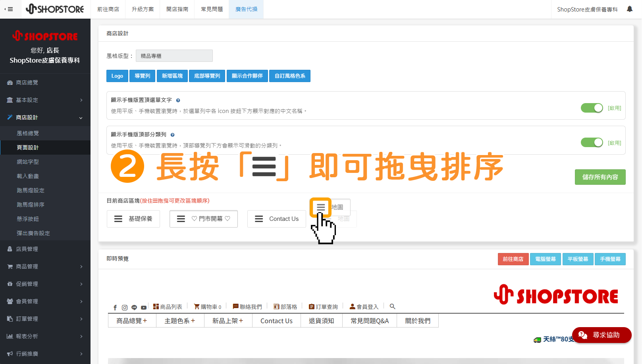Click 購物車 link in preview
Screen dimensions: 642x364
pyautogui.click(x=208, y=307)
